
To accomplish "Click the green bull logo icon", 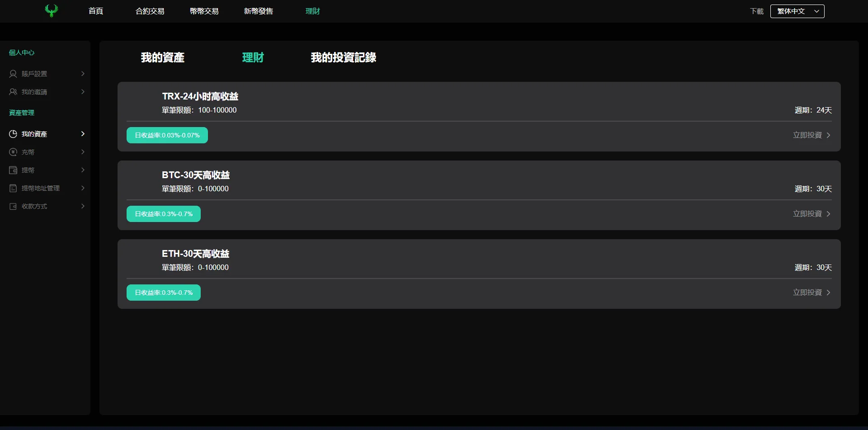I will coord(52,11).
